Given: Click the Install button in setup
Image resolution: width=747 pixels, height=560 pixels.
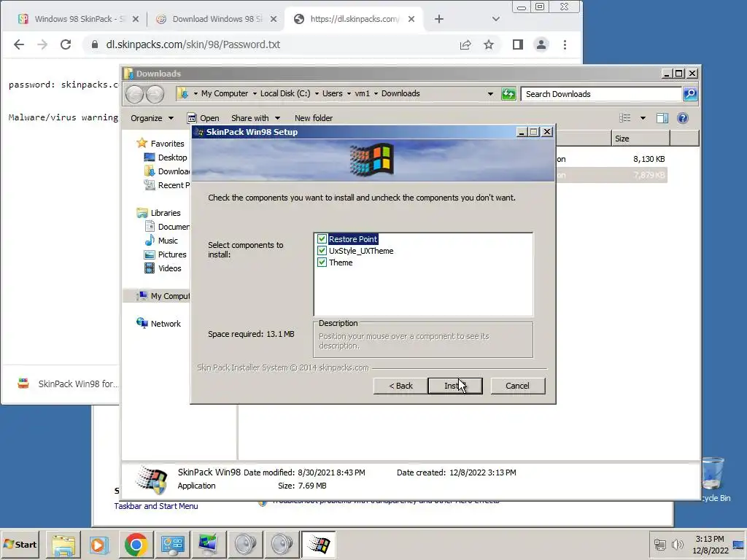Looking at the screenshot, I should pyautogui.click(x=455, y=386).
